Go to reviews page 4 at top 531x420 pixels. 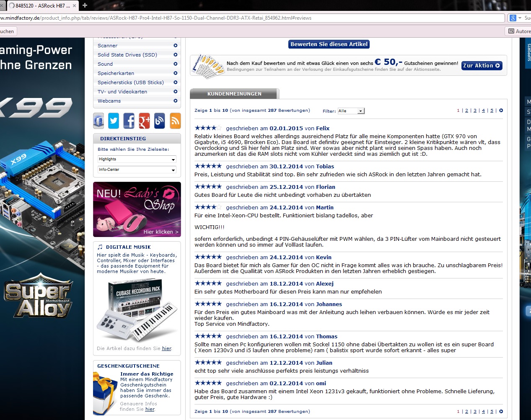(x=483, y=111)
